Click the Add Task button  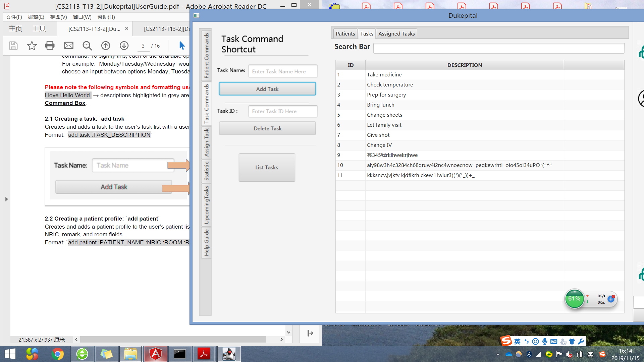pos(267,89)
